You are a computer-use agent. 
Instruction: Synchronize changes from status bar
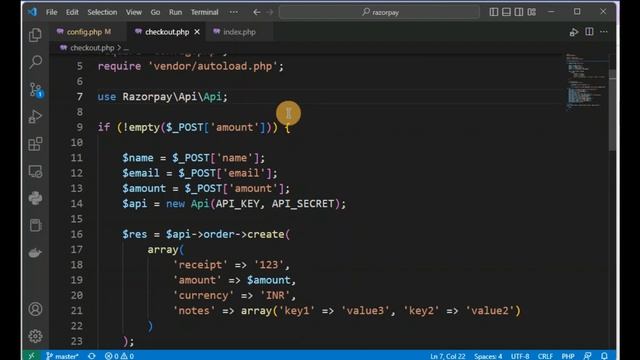tap(92, 356)
